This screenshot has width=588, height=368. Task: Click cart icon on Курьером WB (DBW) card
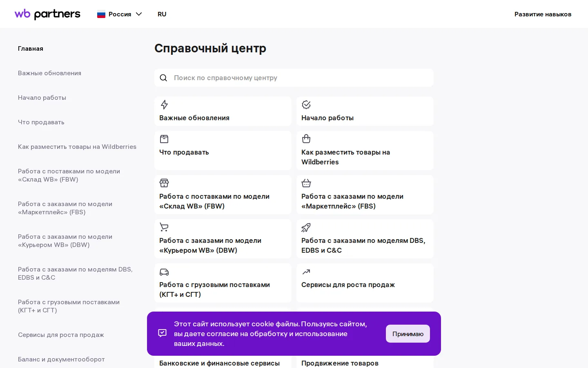pos(164,227)
